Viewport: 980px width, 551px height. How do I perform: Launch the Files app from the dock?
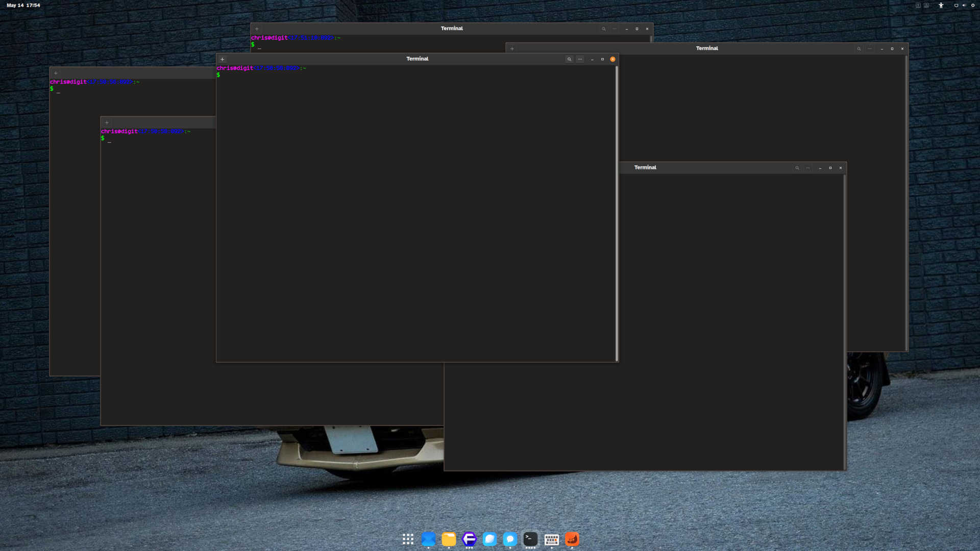449,539
